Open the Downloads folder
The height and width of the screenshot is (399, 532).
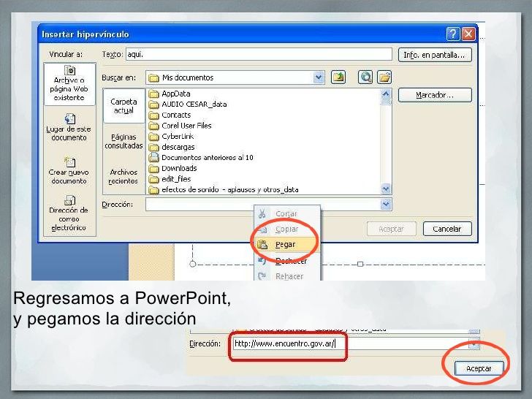[172, 168]
